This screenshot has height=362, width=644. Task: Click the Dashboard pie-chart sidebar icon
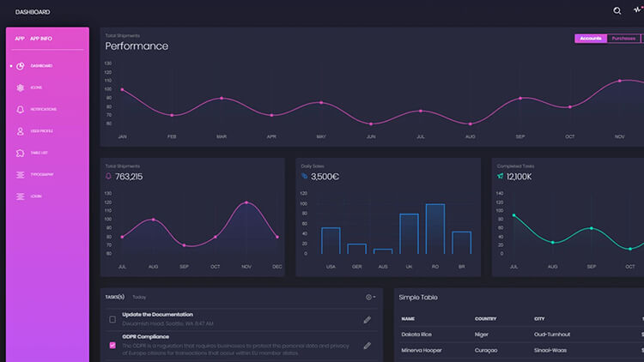tap(20, 66)
